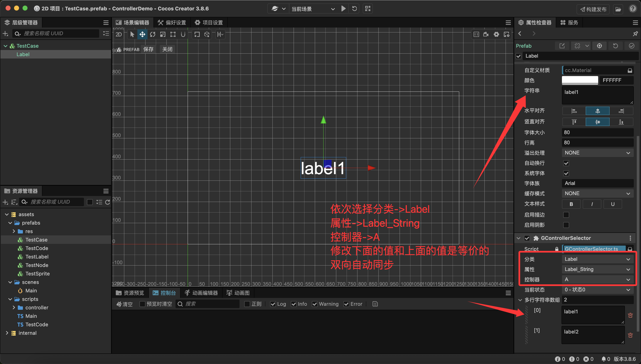Image resolution: width=641 pixels, height=364 pixels.
Task: Open the 当前状态 state dropdown
Action: click(597, 290)
